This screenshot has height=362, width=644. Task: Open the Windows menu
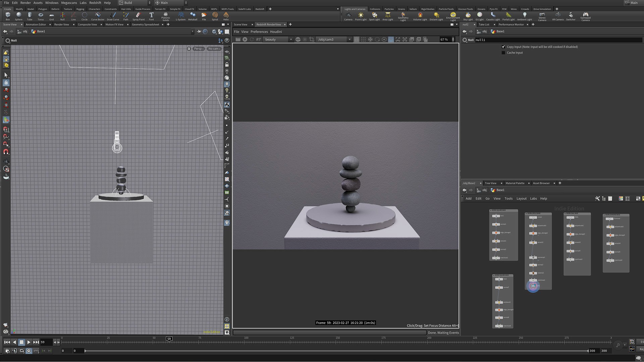click(x=52, y=3)
